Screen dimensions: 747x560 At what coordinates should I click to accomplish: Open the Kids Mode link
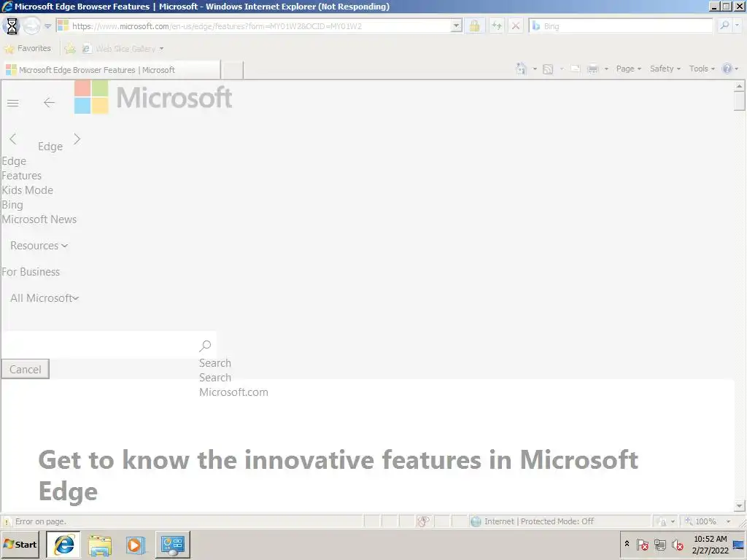coord(28,190)
